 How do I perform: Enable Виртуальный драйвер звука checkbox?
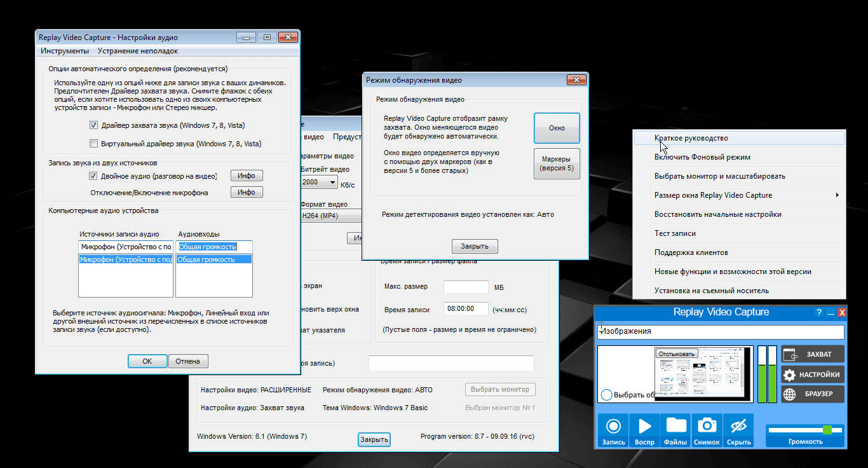[x=94, y=143]
